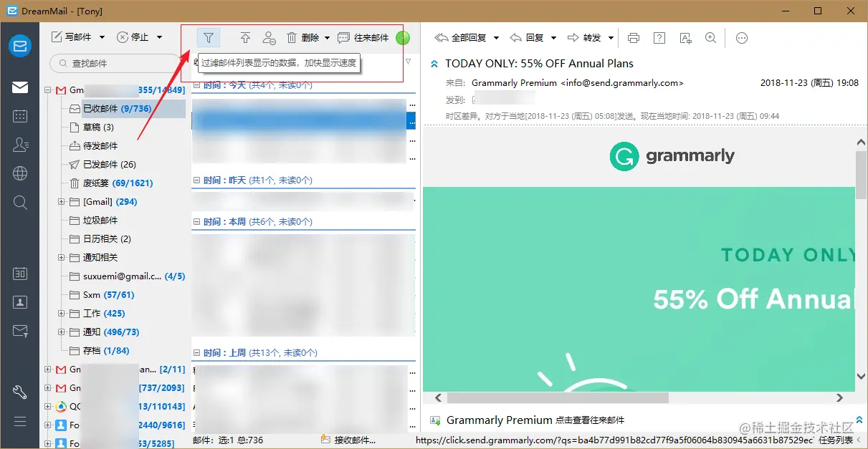Collapse the 时间 : 今天 mail group

196,85
